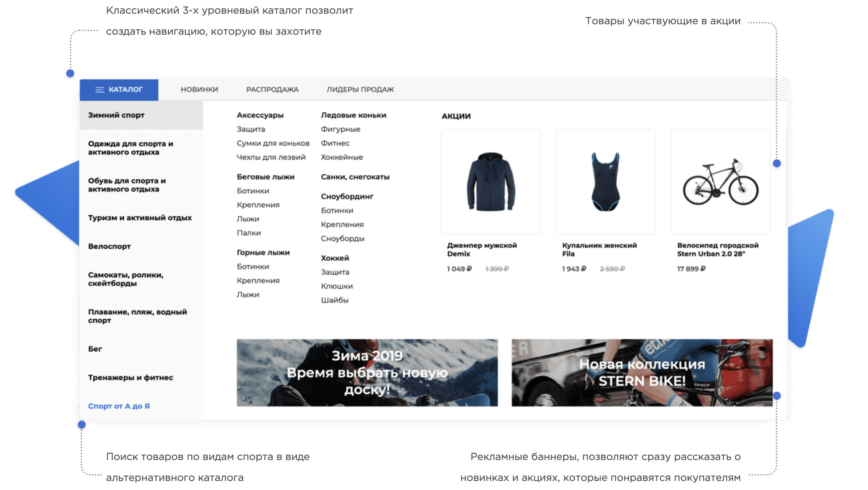The width and height of the screenshot is (868, 490).
Task: Open Тренажеры и фитнес category
Action: 130,378
